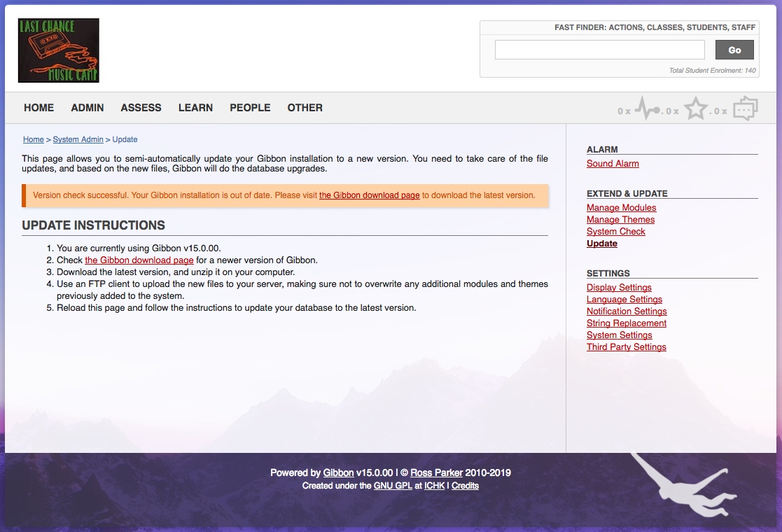Click the Fast Finder title label
The width and height of the screenshot is (782, 532).
point(655,27)
